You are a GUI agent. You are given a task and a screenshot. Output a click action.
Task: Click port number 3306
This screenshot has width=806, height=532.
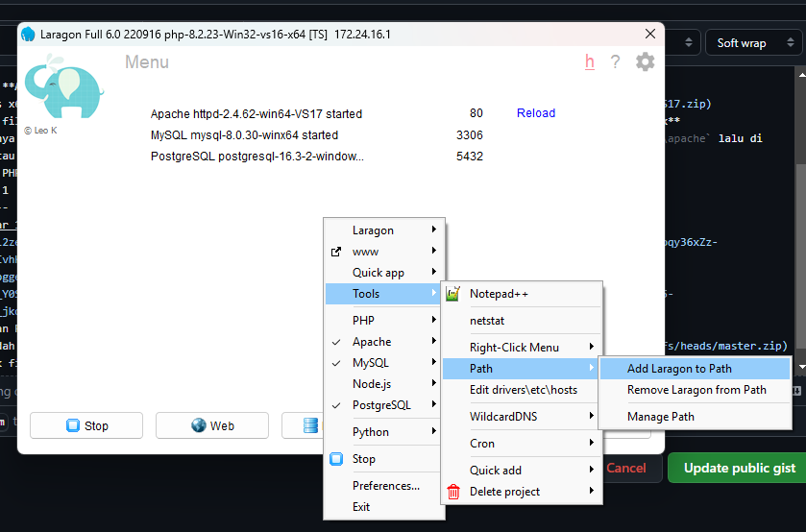pos(470,135)
